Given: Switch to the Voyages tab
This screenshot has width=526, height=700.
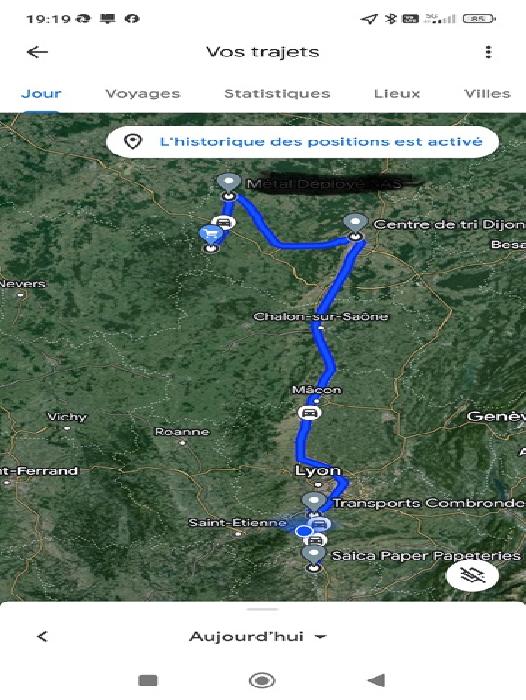Looking at the screenshot, I should click(143, 94).
